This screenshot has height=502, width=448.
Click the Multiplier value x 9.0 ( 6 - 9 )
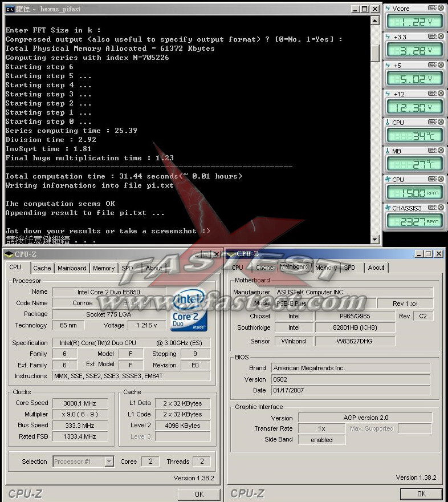click(x=80, y=414)
